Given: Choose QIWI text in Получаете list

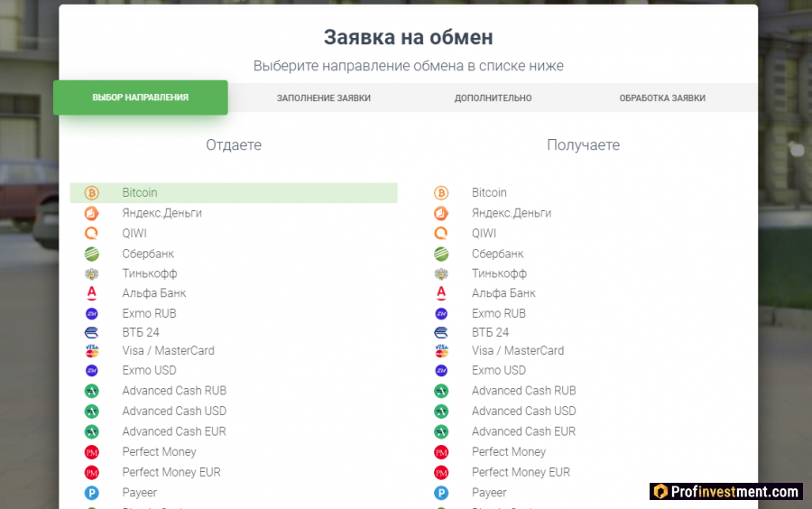Looking at the screenshot, I should click(x=484, y=233).
